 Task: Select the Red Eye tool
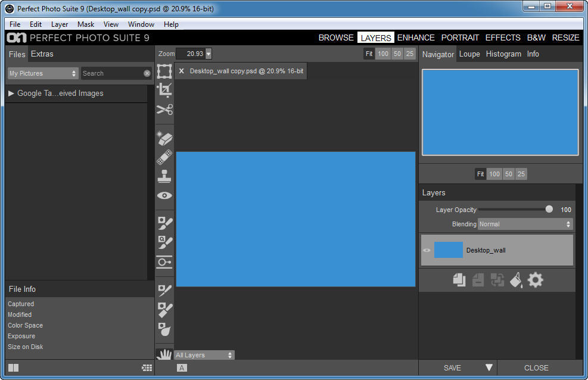pyautogui.click(x=164, y=195)
